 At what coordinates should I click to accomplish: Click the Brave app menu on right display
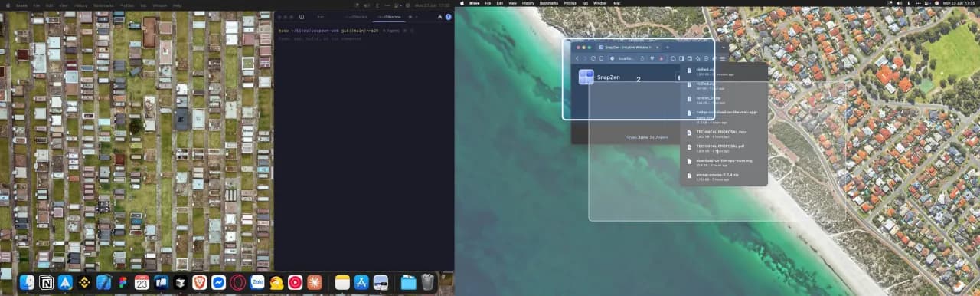(474, 3)
